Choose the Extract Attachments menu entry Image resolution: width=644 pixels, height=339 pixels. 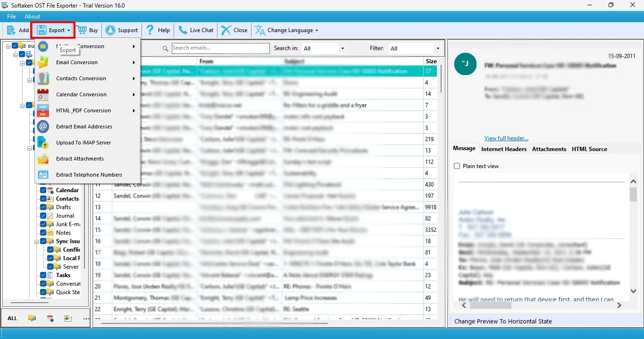(x=80, y=159)
